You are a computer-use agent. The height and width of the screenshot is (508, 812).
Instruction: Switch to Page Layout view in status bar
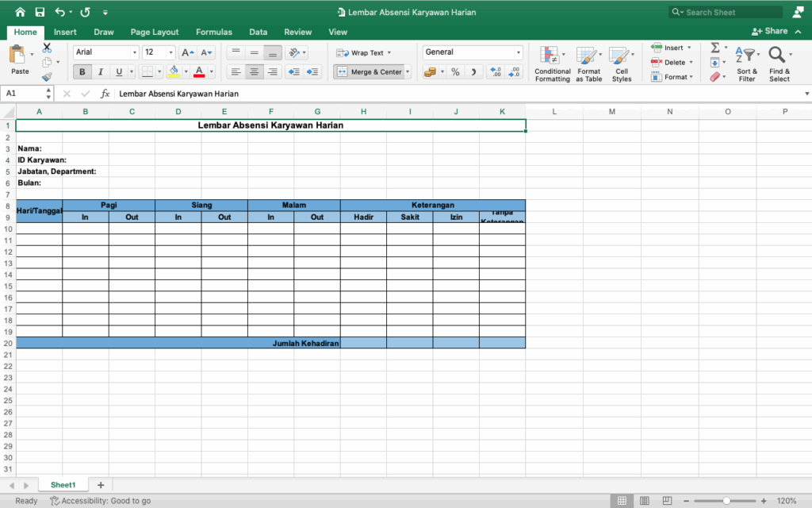[644, 501]
